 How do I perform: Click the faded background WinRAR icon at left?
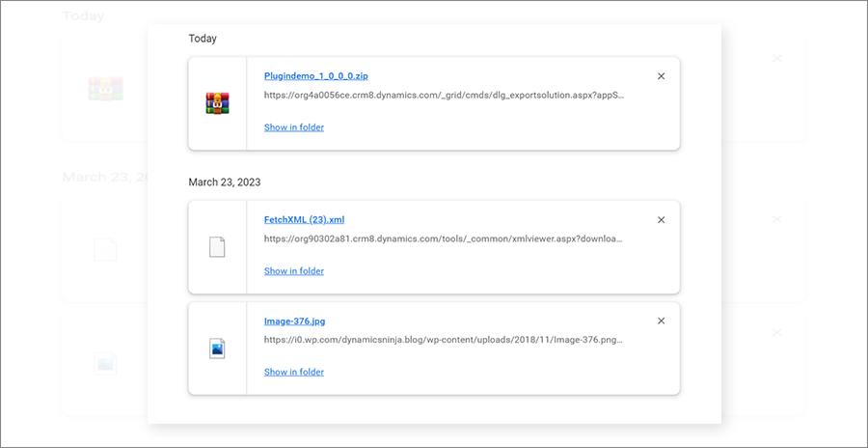click(104, 90)
